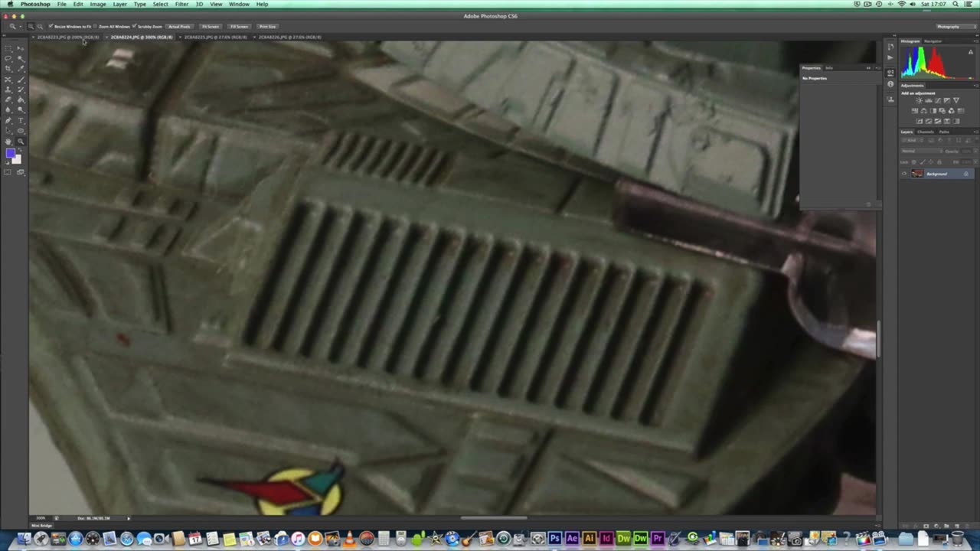Launch After Effects from the Dock
This screenshot has width=980, height=551.
(572, 539)
